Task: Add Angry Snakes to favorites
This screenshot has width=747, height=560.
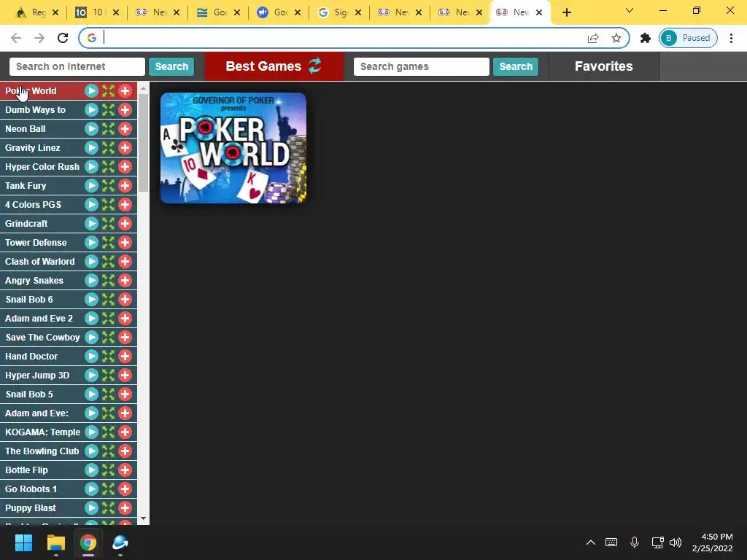Action: tap(125, 281)
